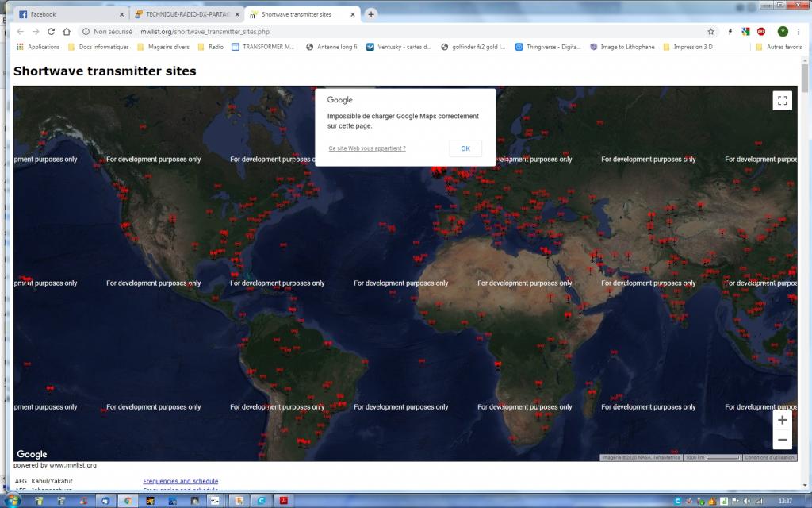
Task: Open the red PDF reader taskbar icon
Action: [284, 501]
